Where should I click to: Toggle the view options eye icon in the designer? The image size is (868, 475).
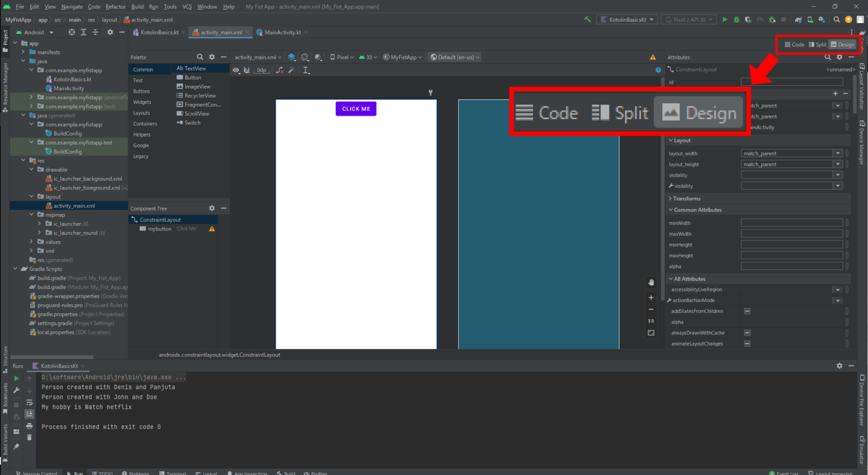click(236, 69)
